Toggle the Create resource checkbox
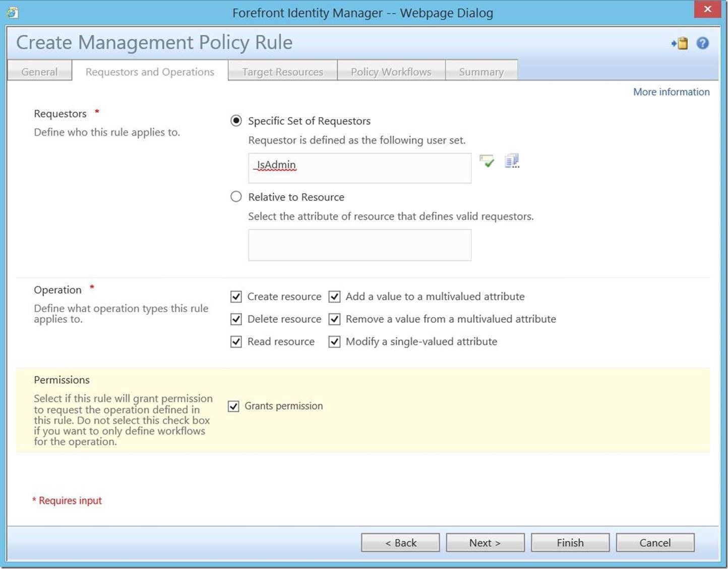 [x=236, y=297]
